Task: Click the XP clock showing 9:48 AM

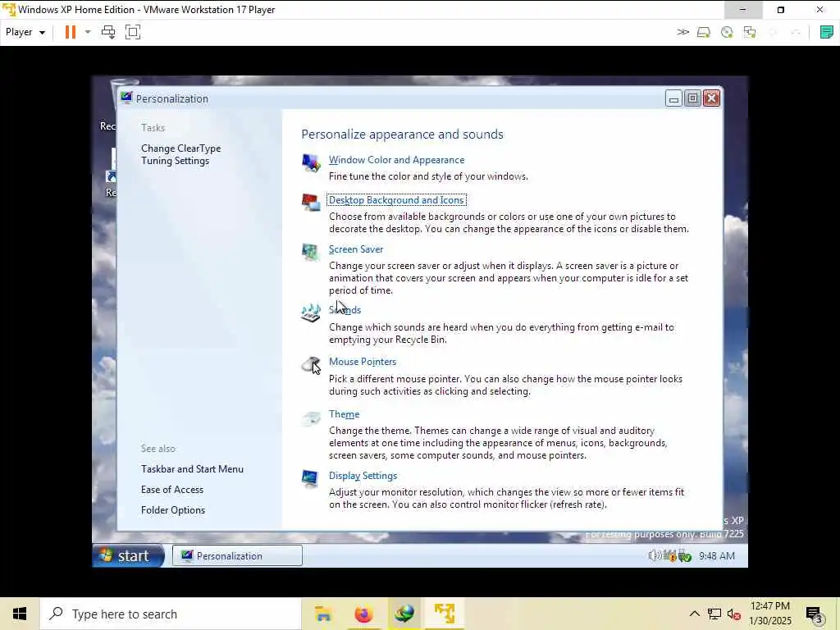Action: point(717,556)
